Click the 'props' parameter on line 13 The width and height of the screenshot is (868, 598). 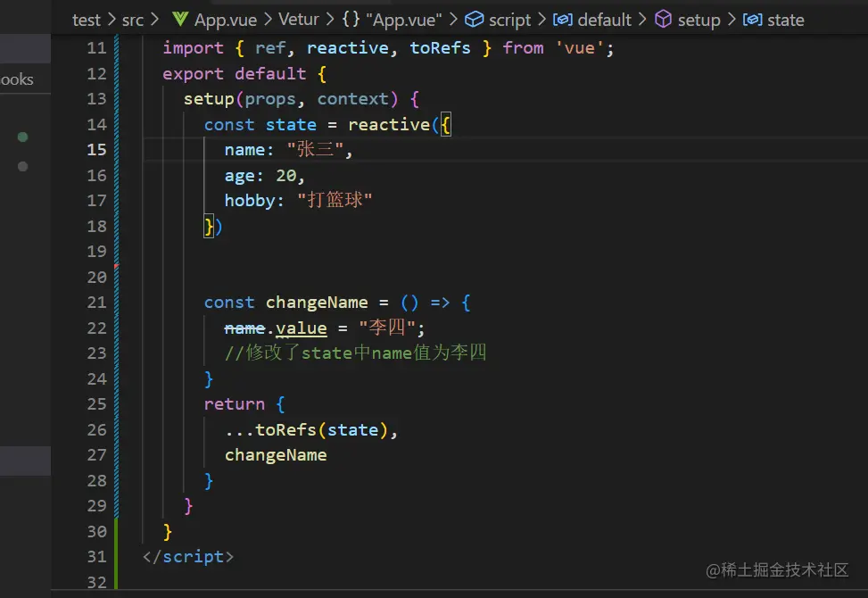click(x=270, y=100)
